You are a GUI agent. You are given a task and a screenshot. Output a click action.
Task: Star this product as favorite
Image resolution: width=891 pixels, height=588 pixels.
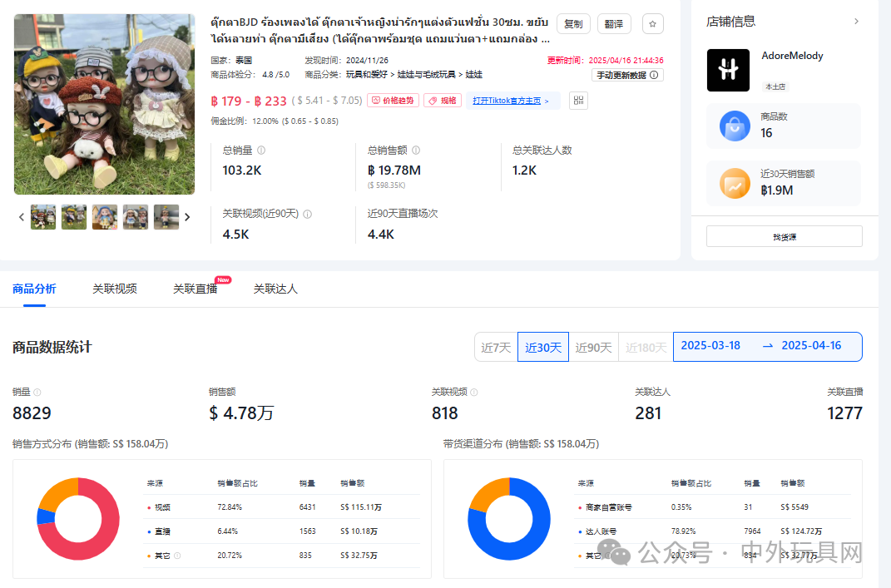tap(652, 23)
